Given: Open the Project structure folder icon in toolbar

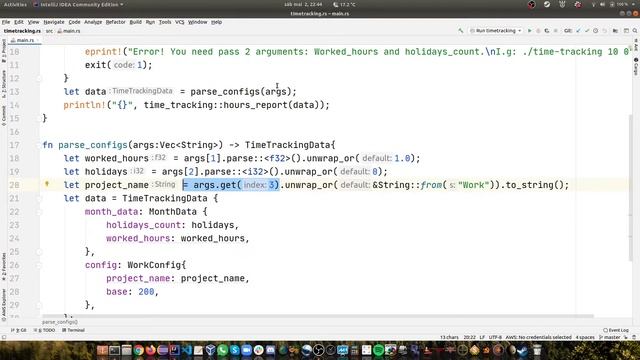Looking at the screenshot, I should click(615, 31).
